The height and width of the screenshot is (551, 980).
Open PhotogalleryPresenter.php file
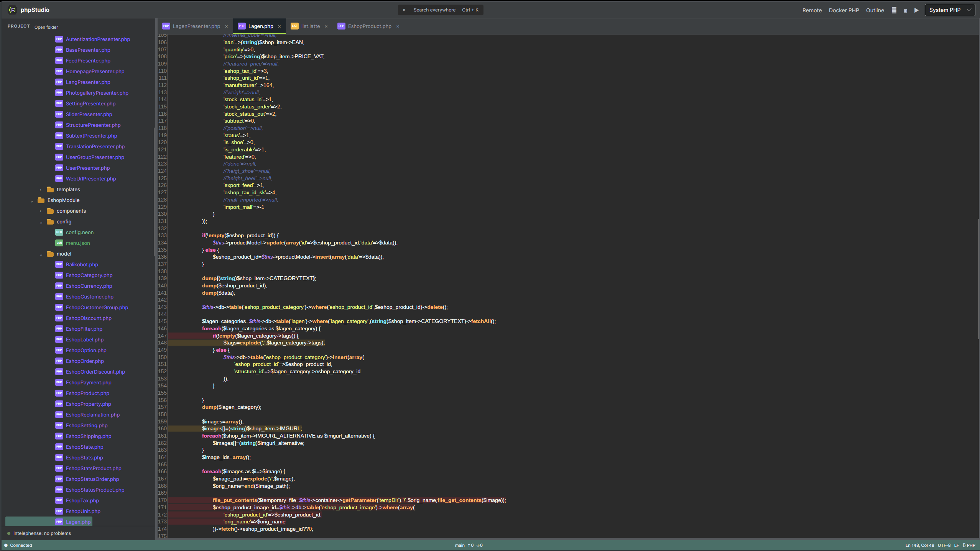tap(97, 93)
